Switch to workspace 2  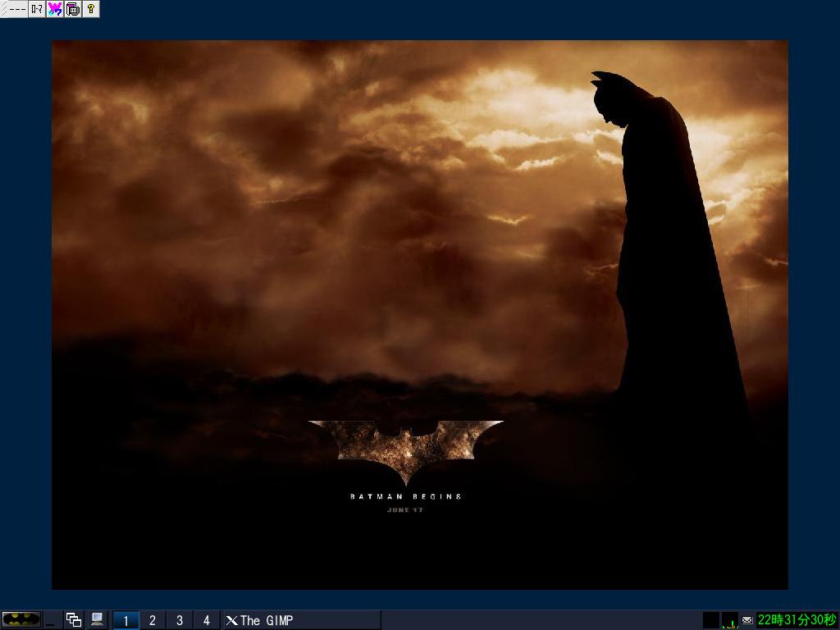152,620
